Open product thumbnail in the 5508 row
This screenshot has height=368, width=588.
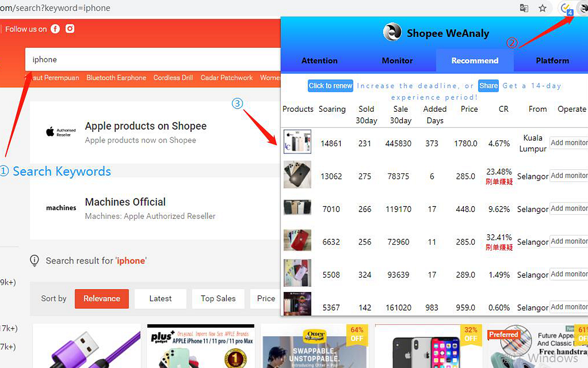[297, 273]
